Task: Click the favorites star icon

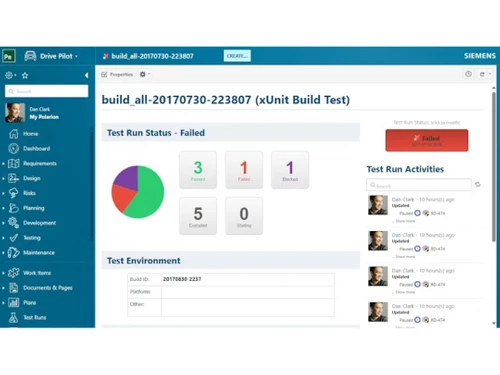Action: coord(25,75)
